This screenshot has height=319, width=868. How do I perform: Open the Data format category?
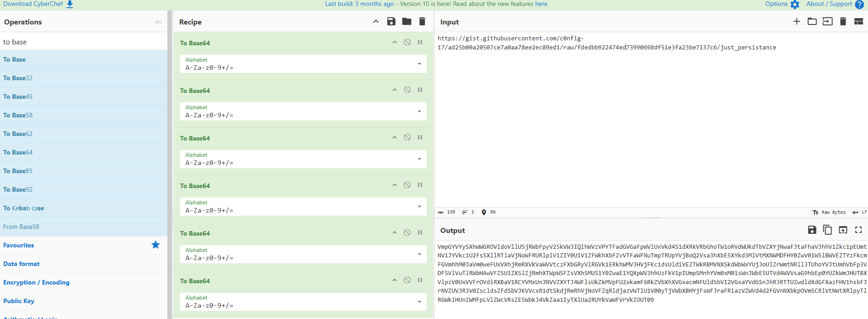21,264
